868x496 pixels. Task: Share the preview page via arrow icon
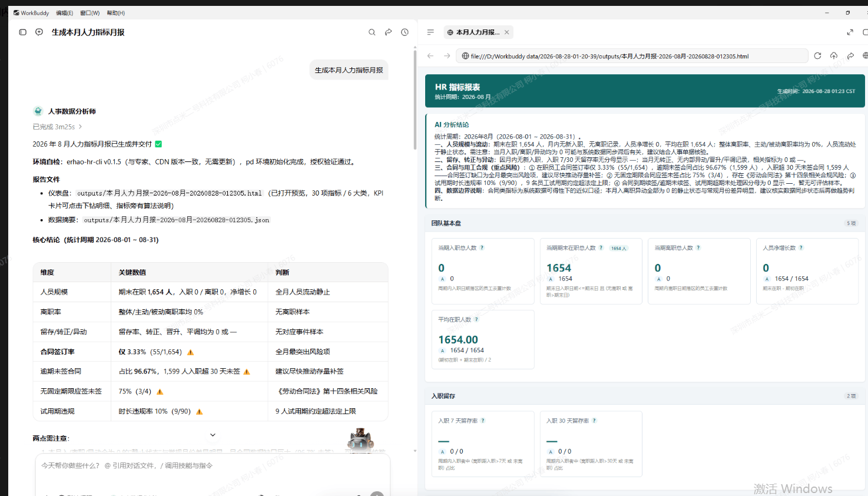coord(850,56)
